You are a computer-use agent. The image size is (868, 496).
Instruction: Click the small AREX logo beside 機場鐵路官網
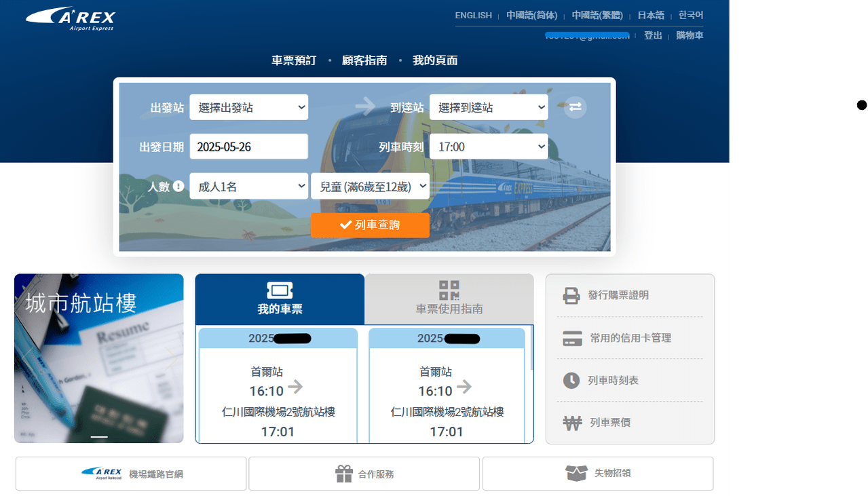101,473
